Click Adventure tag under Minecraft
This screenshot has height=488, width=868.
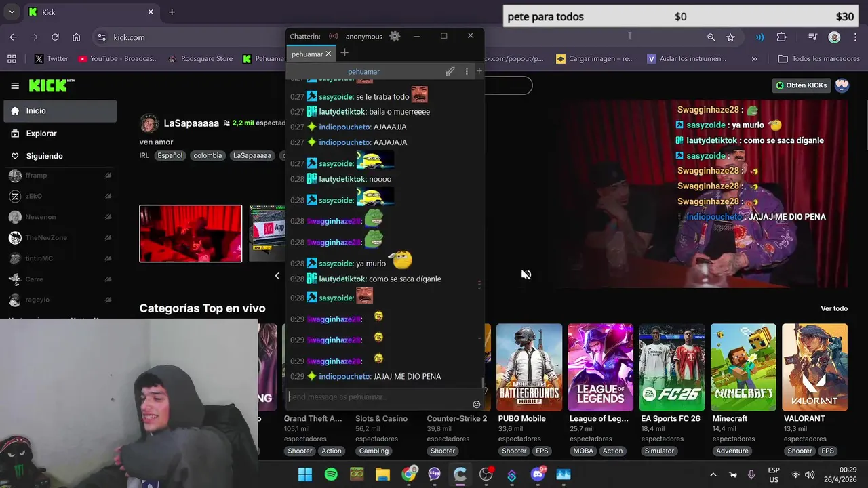(x=732, y=451)
